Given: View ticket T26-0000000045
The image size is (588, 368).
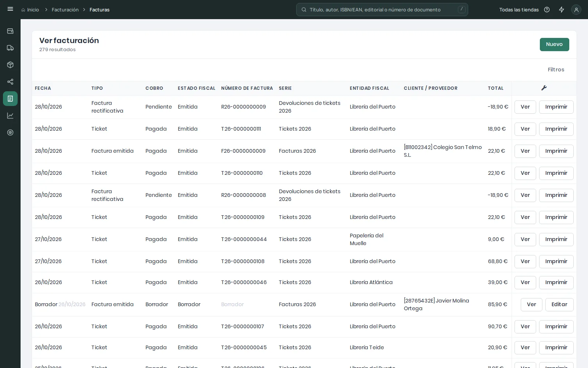Looking at the screenshot, I should (x=525, y=348).
